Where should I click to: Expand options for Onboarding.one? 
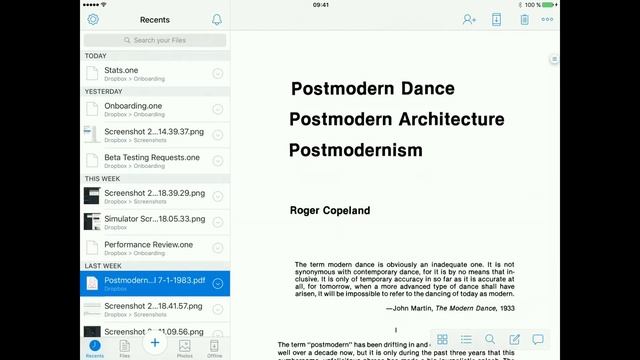point(218,109)
